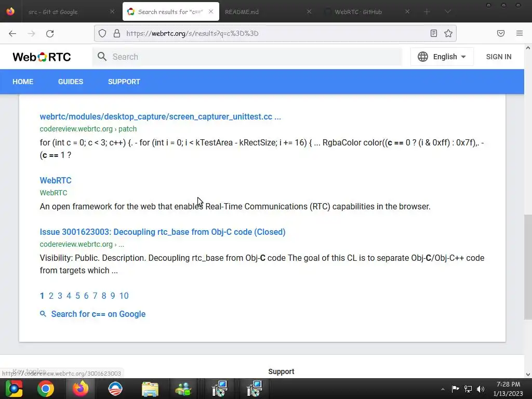Reload the current page
The height and width of the screenshot is (399, 532).
click(50, 33)
